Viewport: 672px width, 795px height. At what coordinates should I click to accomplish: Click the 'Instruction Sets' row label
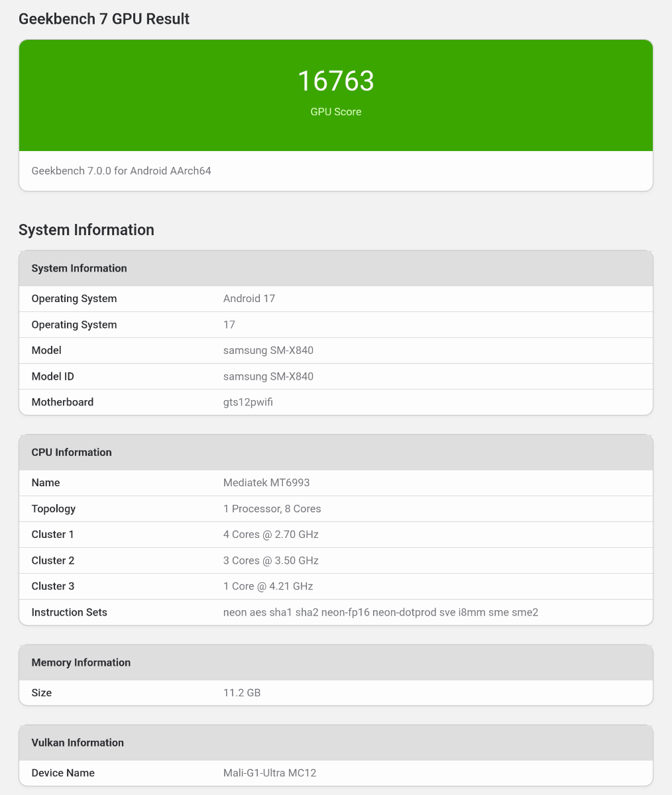[70, 612]
